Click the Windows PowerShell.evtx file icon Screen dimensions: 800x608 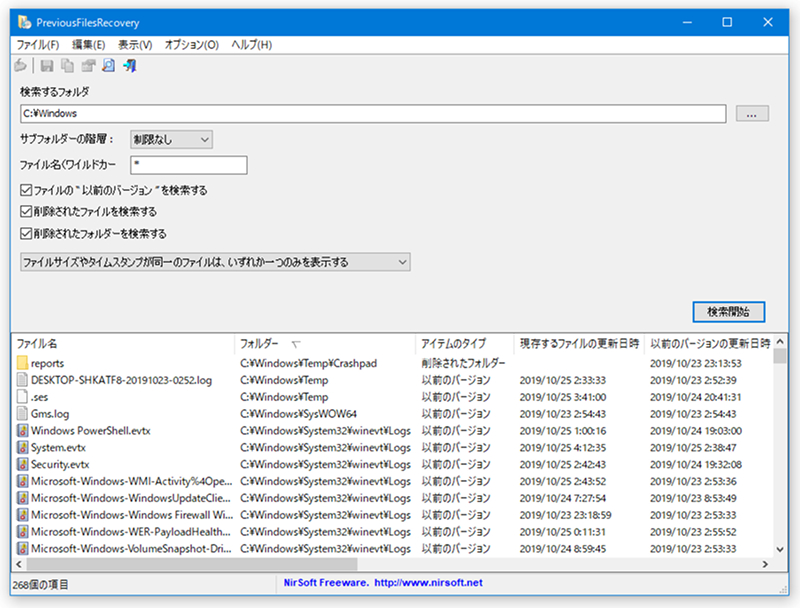click(22, 430)
